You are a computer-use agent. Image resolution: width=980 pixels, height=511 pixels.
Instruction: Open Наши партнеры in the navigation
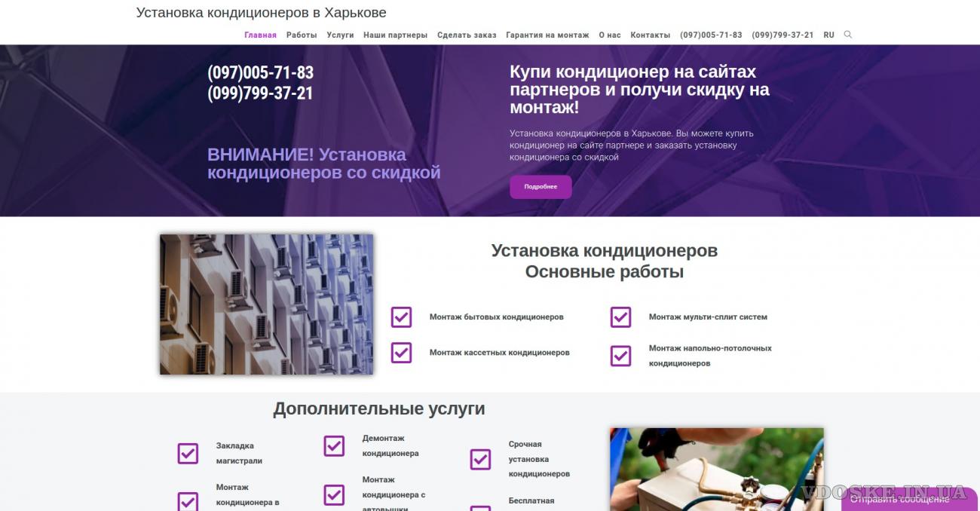click(x=395, y=35)
